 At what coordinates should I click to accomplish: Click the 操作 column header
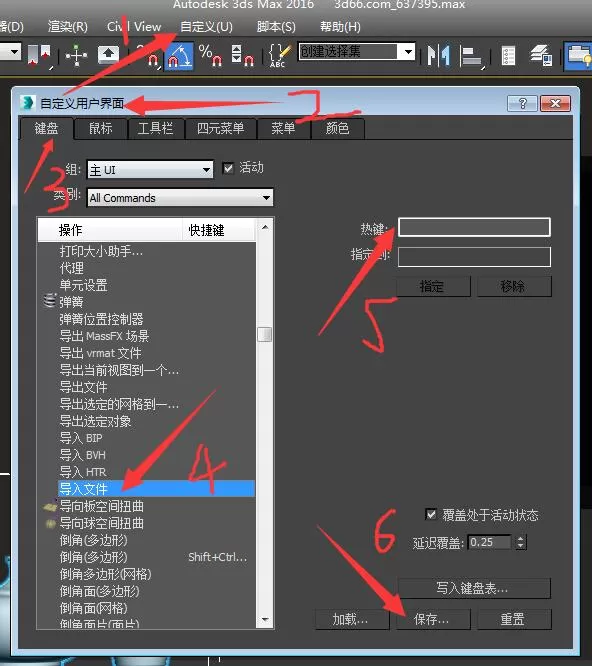click(x=110, y=230)
